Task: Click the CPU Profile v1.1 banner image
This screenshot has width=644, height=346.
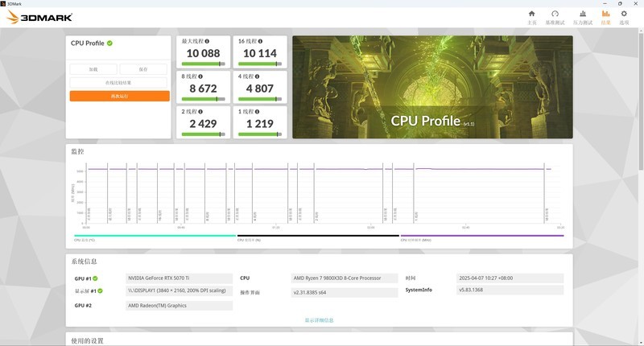Action: tap(432, 87)
